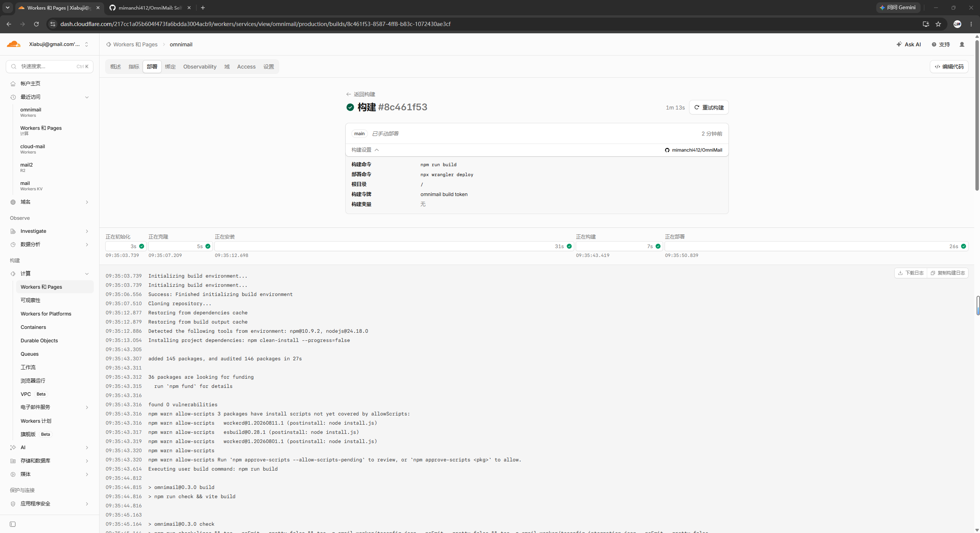Viewport: 980px width, 533px height.
Task: Collapse the 最近访问 section chevron
Action: [87, 97]
